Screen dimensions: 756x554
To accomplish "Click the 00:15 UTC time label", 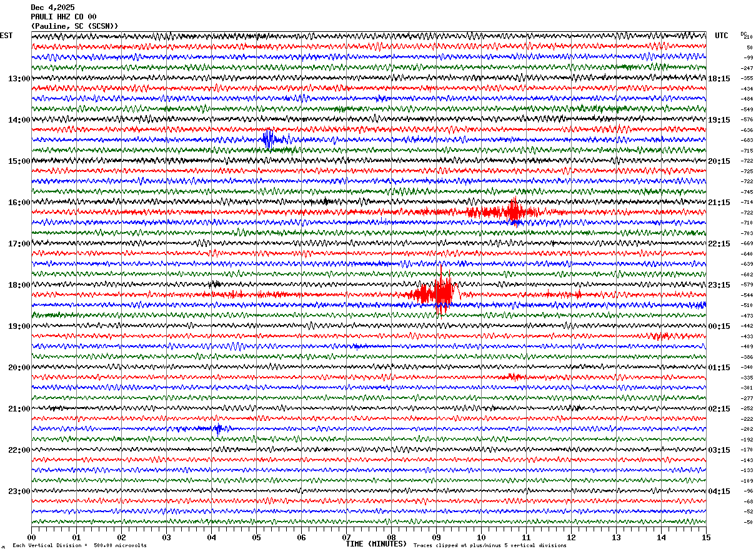I will pyautogui.click(x=719, y=326).
